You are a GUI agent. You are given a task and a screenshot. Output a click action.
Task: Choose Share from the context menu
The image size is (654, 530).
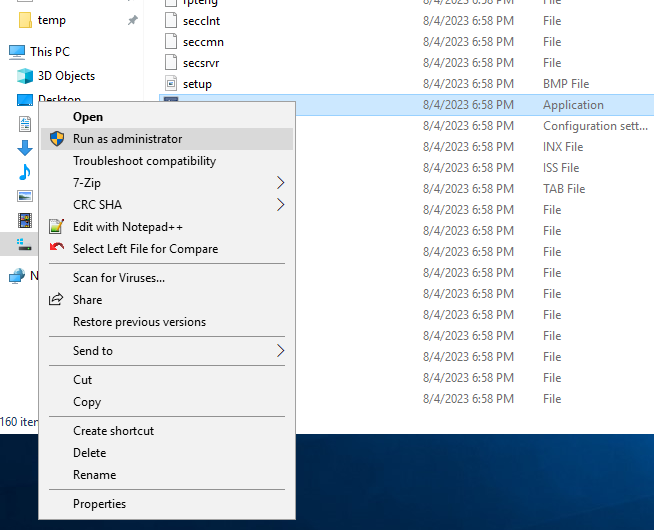pos(167,300)
